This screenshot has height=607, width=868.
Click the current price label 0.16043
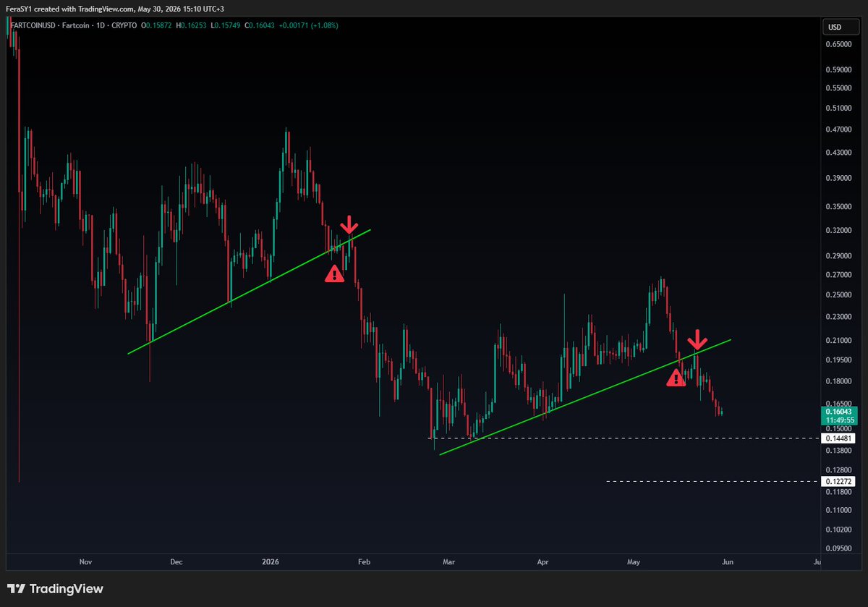coord(838,411)
